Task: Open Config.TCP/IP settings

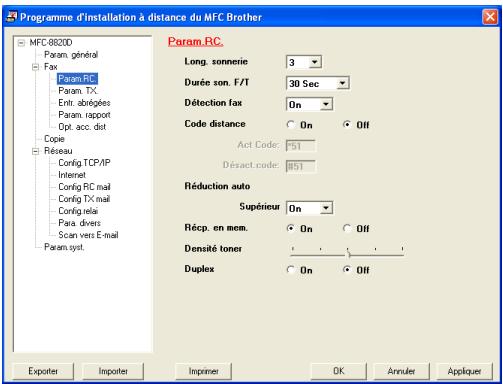Action: pyautogui.click(x=84, y=163)
